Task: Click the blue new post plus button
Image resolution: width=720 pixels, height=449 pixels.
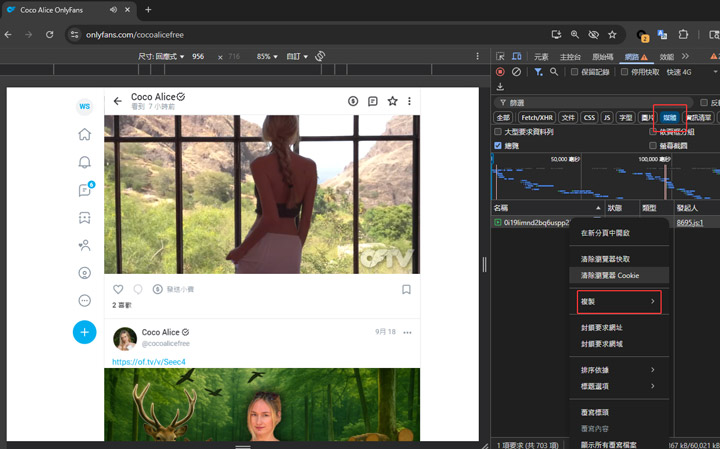Action: (x=85, y=332)
